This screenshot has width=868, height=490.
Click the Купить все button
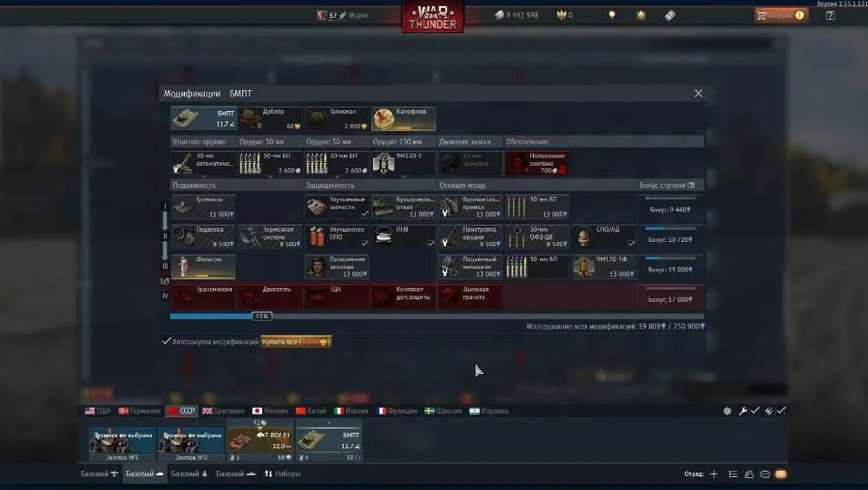(x=296, y=342)
